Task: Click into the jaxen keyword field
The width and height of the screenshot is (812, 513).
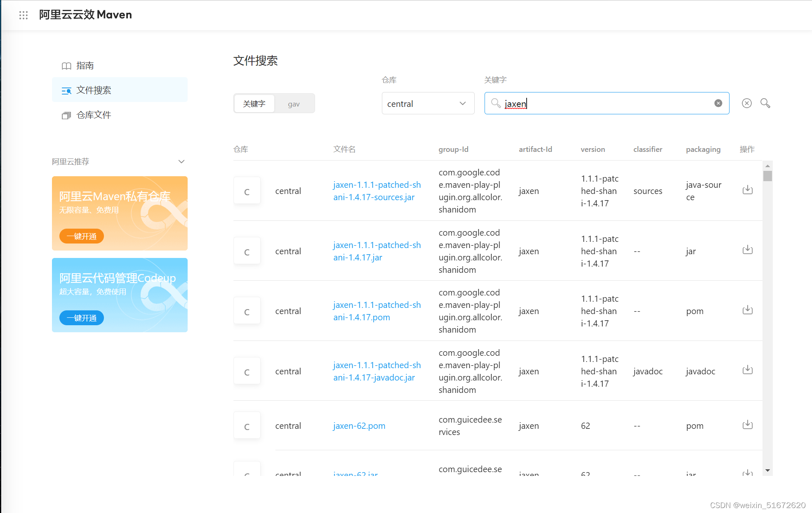Action: tap(607, 103)
